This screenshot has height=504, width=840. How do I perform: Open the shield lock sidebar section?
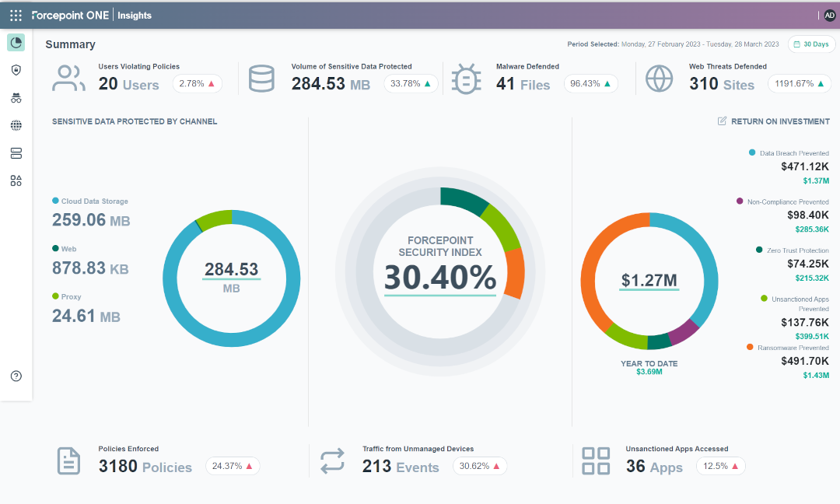[16, 70]
